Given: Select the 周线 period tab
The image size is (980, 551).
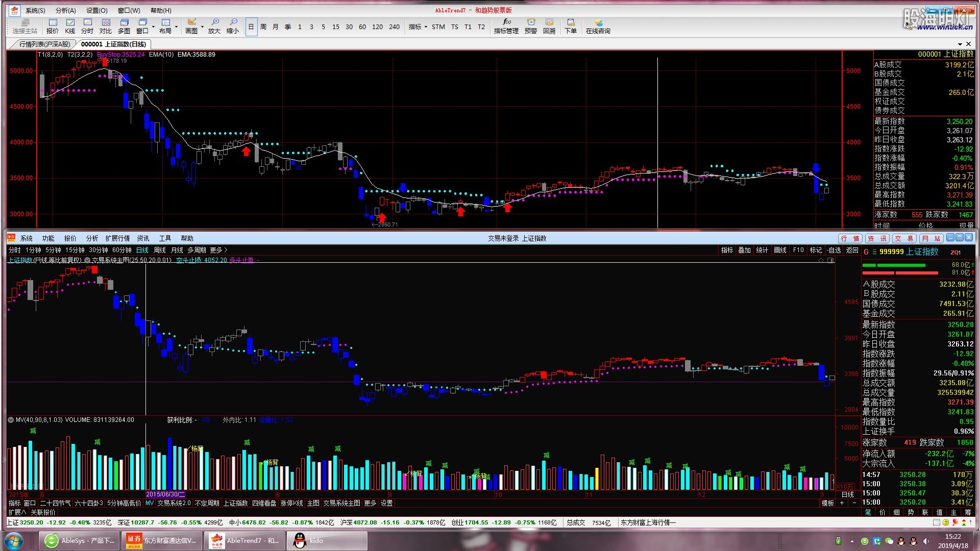Looking at the screenshot, I should 160,250.
